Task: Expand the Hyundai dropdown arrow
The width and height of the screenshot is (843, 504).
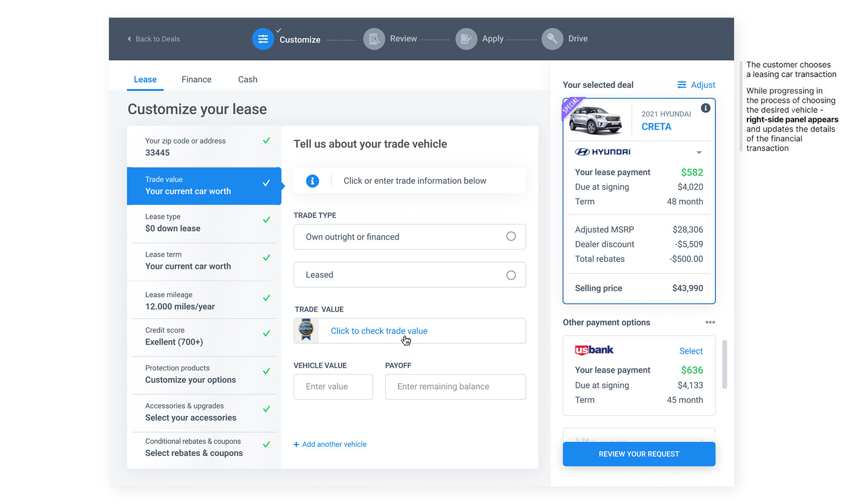Action: 699,152
